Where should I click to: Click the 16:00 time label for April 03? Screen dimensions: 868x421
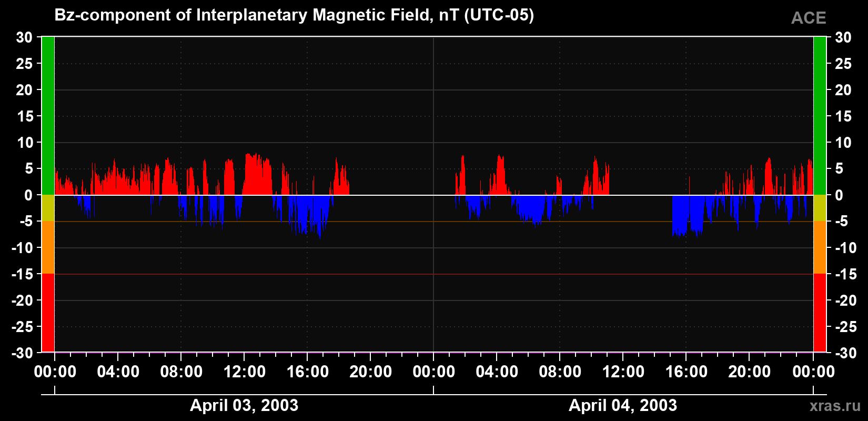click(x=307, y=372)
